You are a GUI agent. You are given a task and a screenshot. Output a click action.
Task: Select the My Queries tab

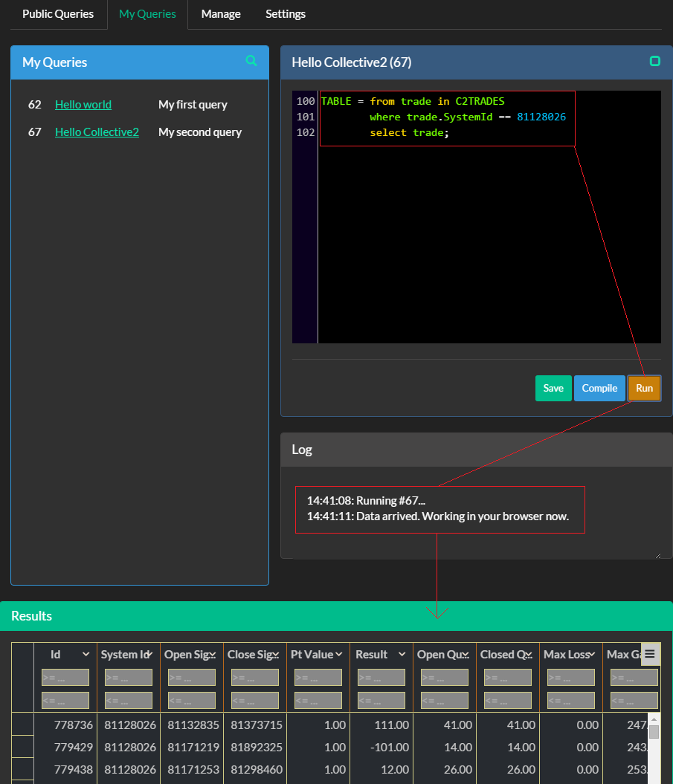(x=147, y=14)
